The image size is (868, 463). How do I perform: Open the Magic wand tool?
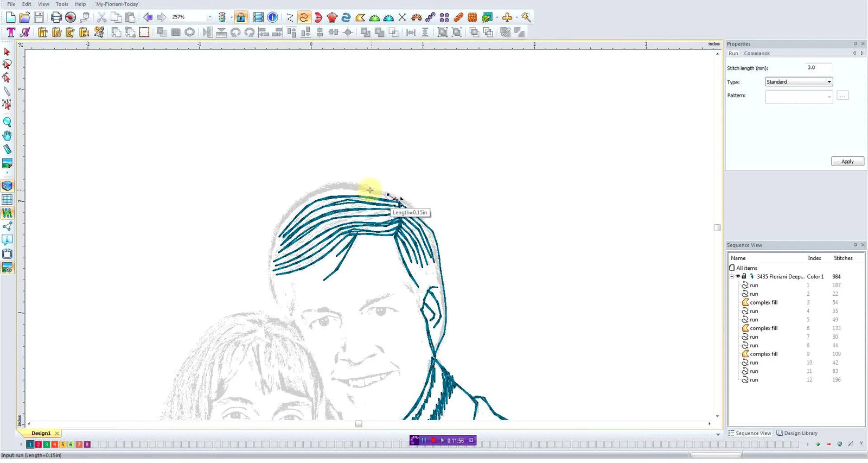526,17
